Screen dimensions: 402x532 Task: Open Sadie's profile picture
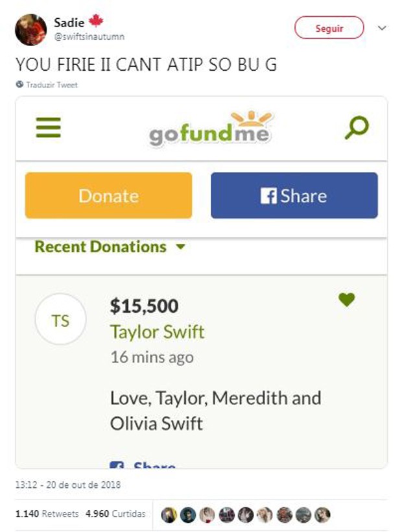pyautogui.click(x=30, y=30)
